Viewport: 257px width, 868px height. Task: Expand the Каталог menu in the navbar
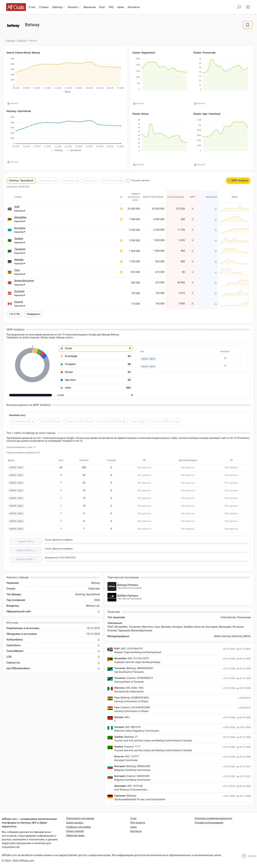[74, 7]
